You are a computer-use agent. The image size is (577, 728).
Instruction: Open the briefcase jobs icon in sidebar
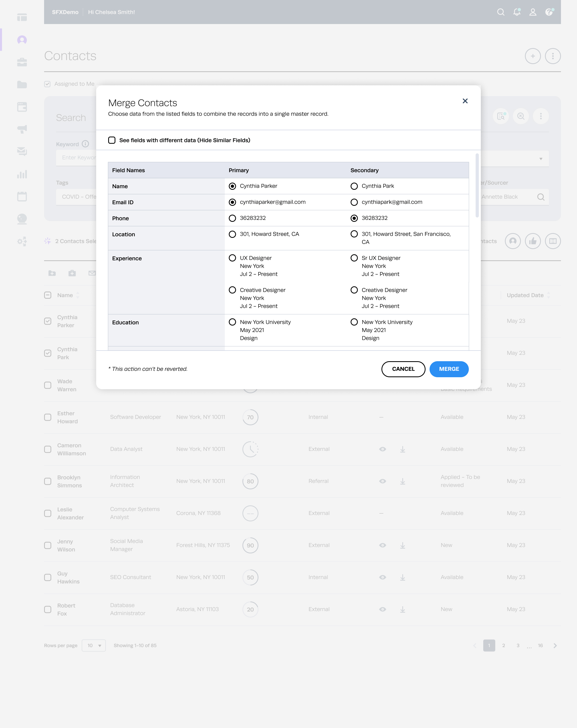click(22, 62)
